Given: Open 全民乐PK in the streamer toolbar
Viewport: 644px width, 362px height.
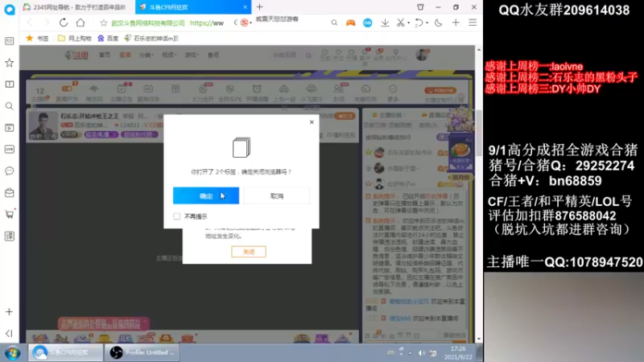Looking at the screenshot, I should coord(229,93).
